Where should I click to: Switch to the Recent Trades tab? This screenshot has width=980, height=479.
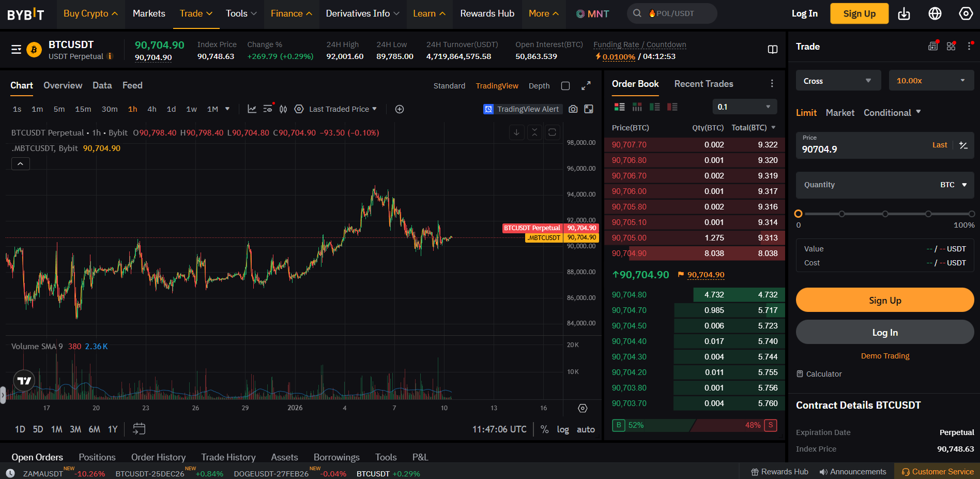[x=703, y=84]
